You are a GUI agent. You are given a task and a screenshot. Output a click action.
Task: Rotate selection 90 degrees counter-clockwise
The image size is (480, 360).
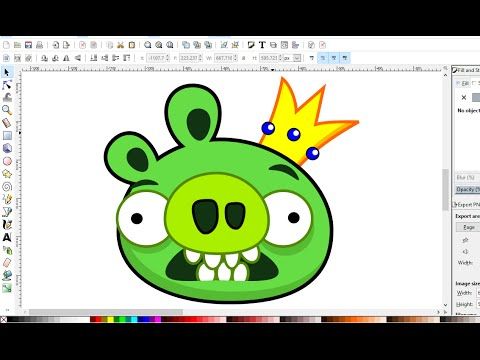[x=44, y=58]
